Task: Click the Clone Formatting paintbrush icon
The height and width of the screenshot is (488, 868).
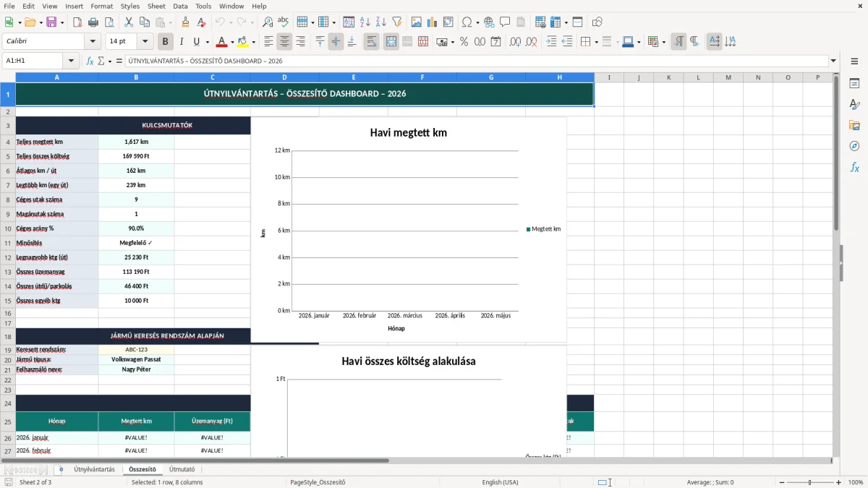Action: tap(186, 22)
